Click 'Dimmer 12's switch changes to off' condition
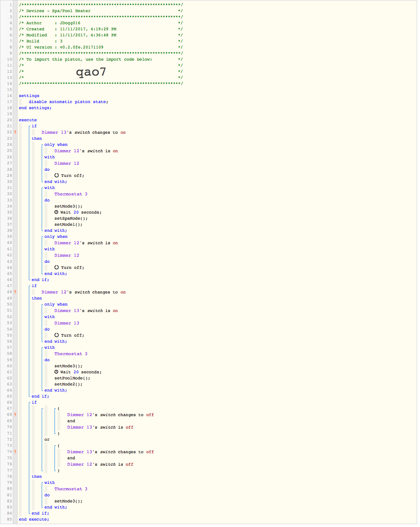 click(111, 415)
